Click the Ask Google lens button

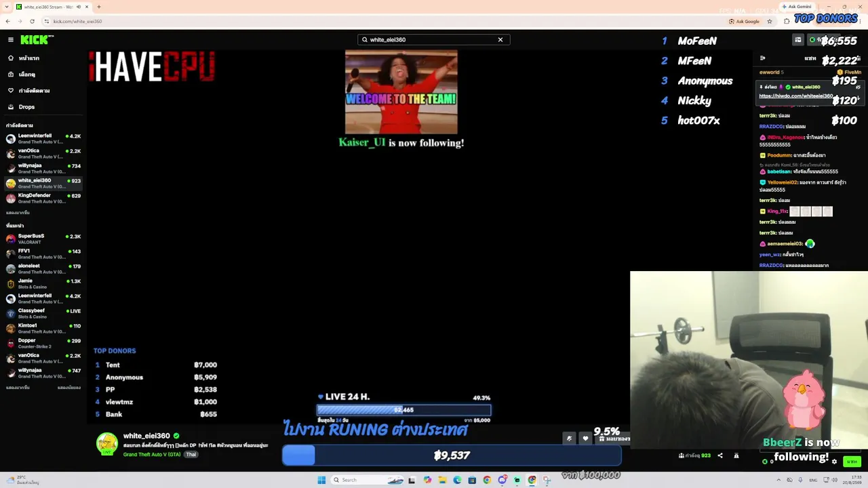point(744,21)
